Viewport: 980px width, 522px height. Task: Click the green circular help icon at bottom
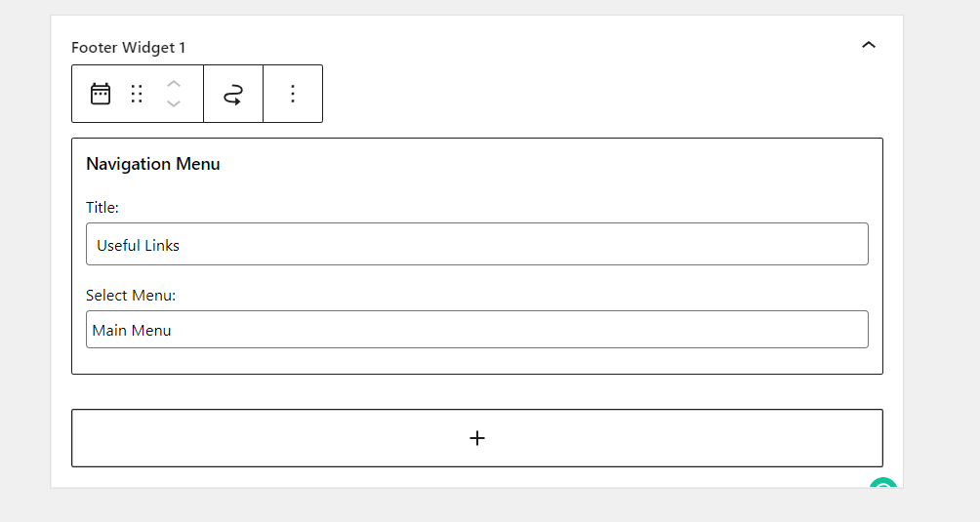click(x=883, y=483)
